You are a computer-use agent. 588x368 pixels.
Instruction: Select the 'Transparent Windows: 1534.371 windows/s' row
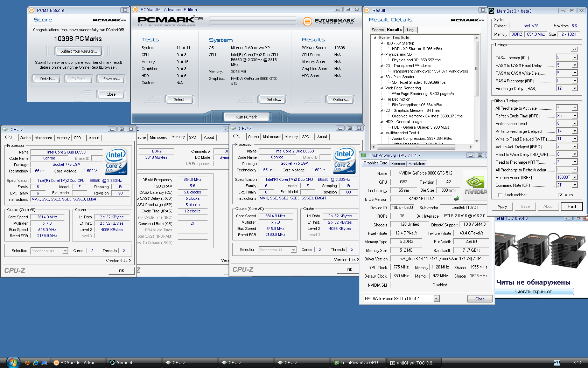[x=430, y=71]
